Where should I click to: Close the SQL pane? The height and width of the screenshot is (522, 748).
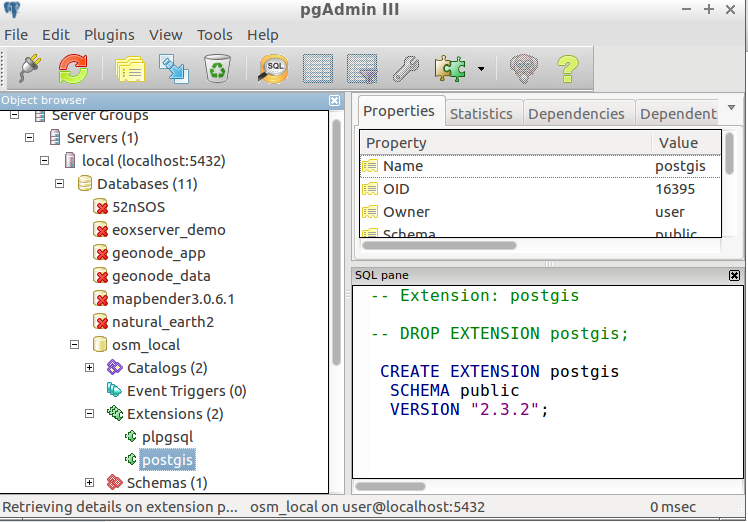(734, 275)
